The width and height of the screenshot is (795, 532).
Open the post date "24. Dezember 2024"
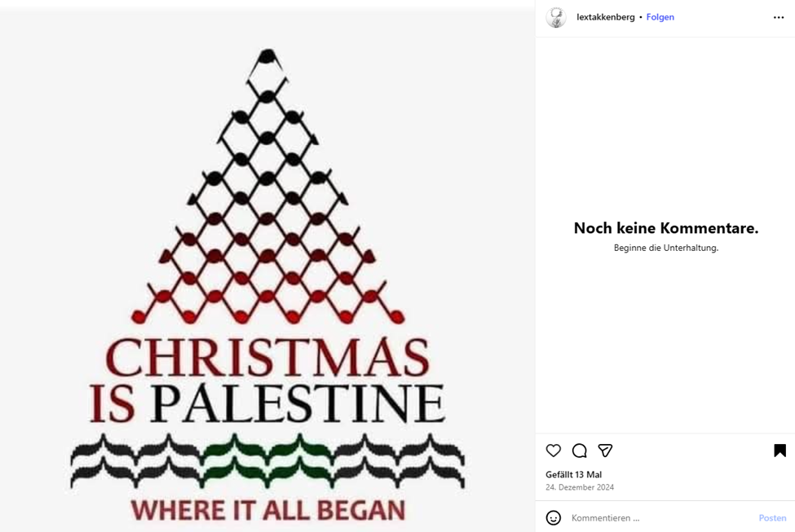580,487
